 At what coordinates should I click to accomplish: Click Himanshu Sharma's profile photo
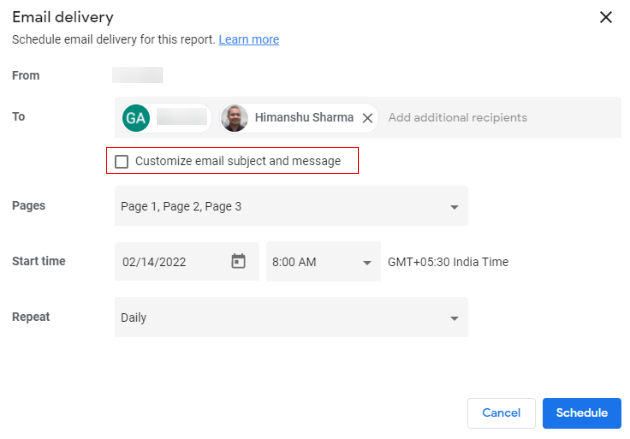point(235,118)
